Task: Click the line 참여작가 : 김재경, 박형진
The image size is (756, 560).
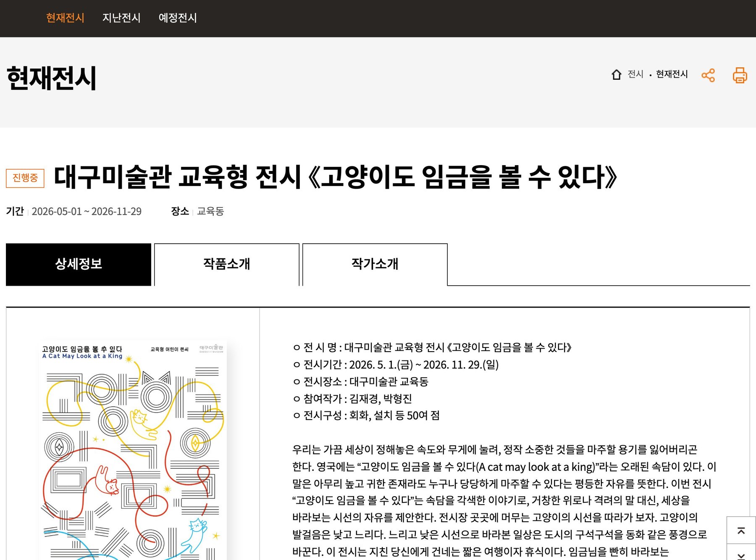Action: [352, 399]
